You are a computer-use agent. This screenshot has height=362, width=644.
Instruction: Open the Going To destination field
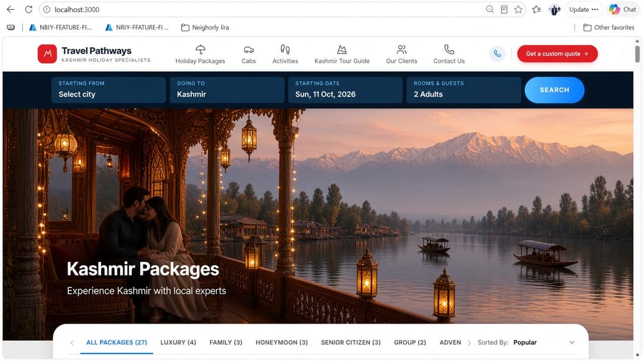coord(227,90)
